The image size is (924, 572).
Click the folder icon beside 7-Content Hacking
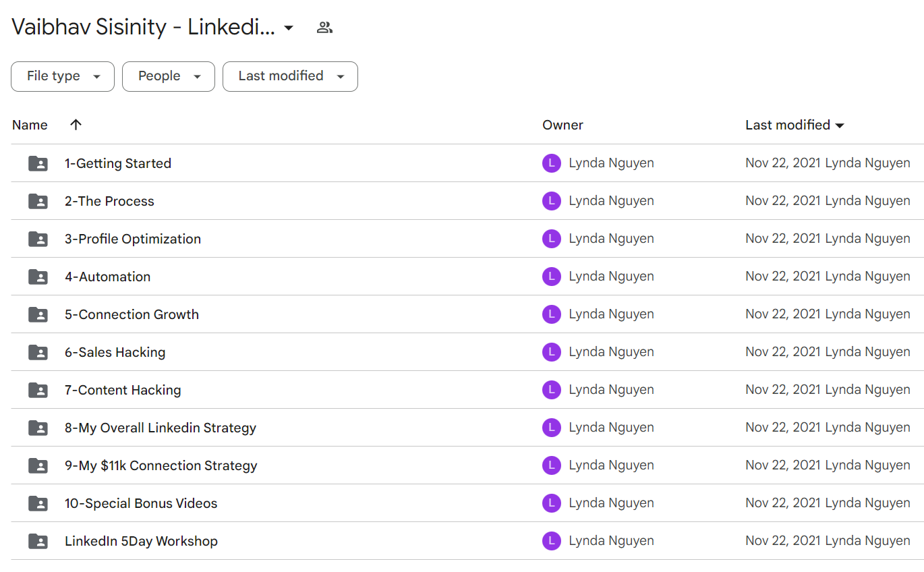[x=38, y=390]
